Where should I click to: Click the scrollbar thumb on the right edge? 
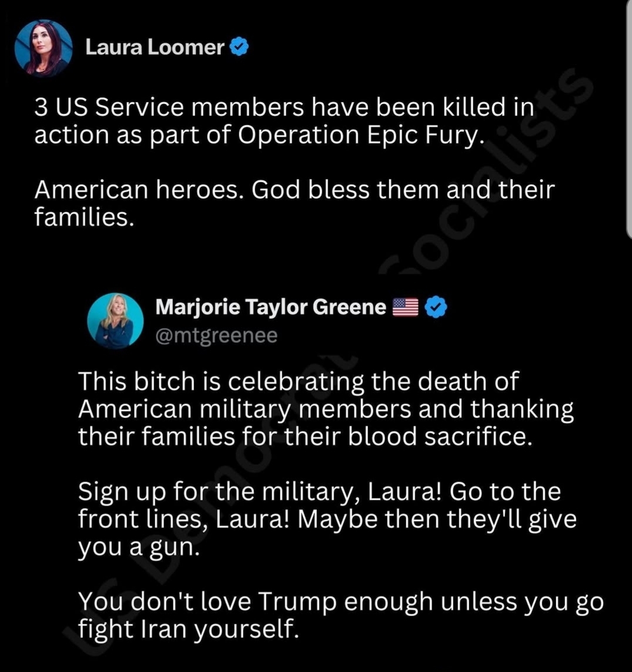click(629, 119)
